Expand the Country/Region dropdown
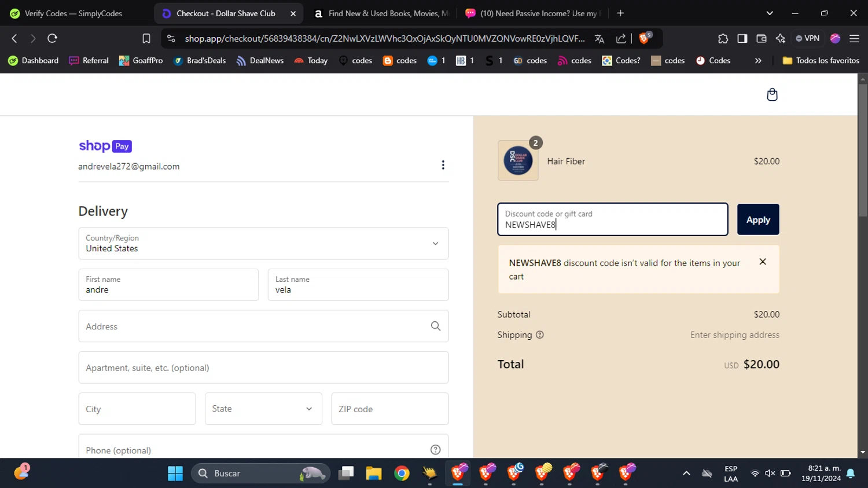The width and height of the screenshot is (868, 488). (263, 243)
